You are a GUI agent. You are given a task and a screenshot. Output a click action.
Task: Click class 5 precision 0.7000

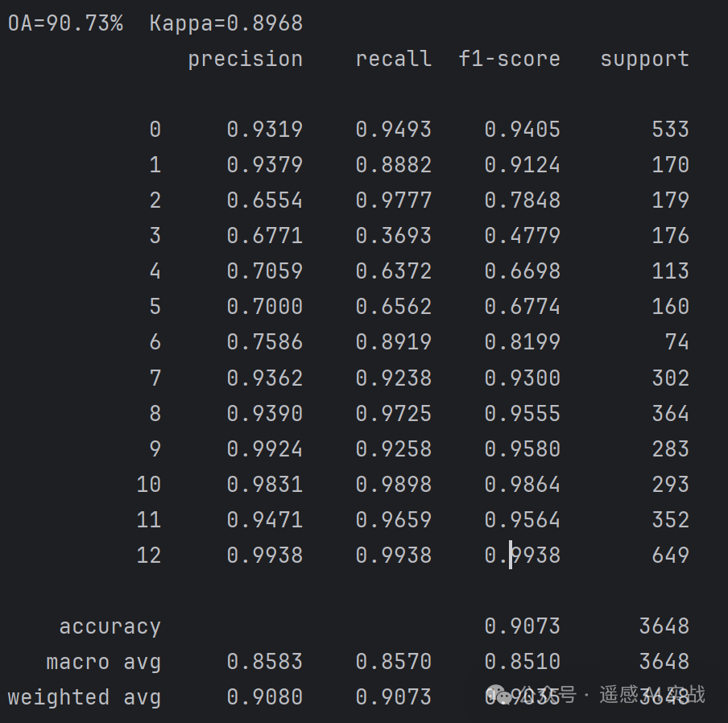coord(265,307)
